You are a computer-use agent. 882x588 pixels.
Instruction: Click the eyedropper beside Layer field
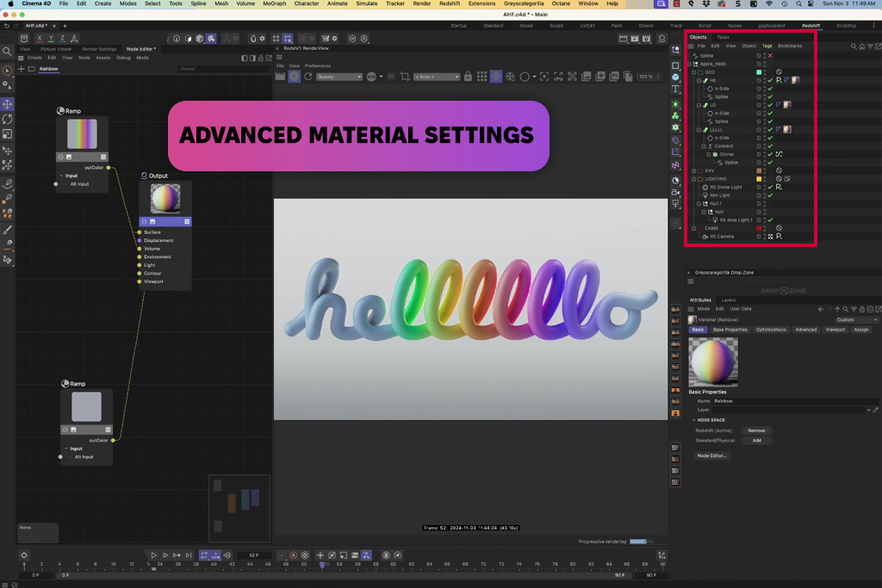[876, 410]
